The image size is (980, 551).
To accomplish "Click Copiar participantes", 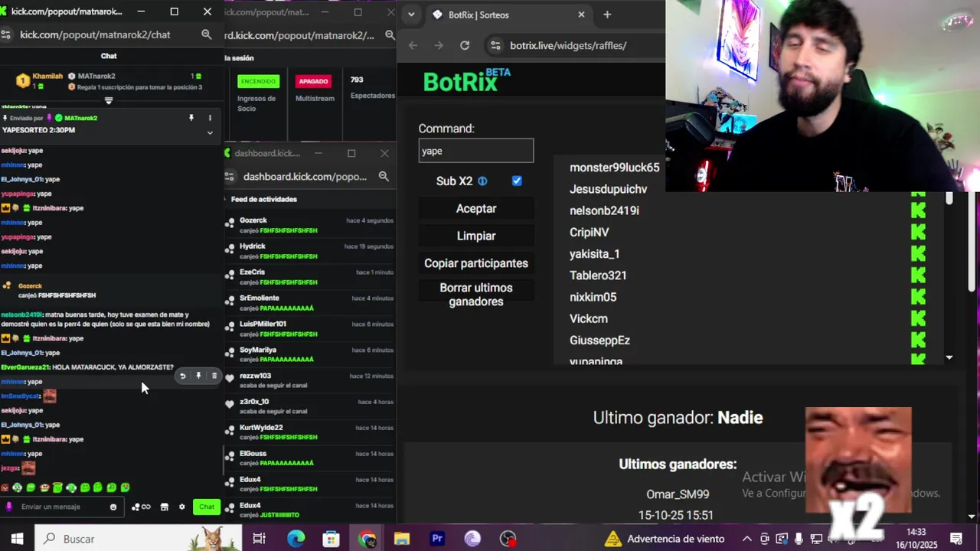I will 476,263.
